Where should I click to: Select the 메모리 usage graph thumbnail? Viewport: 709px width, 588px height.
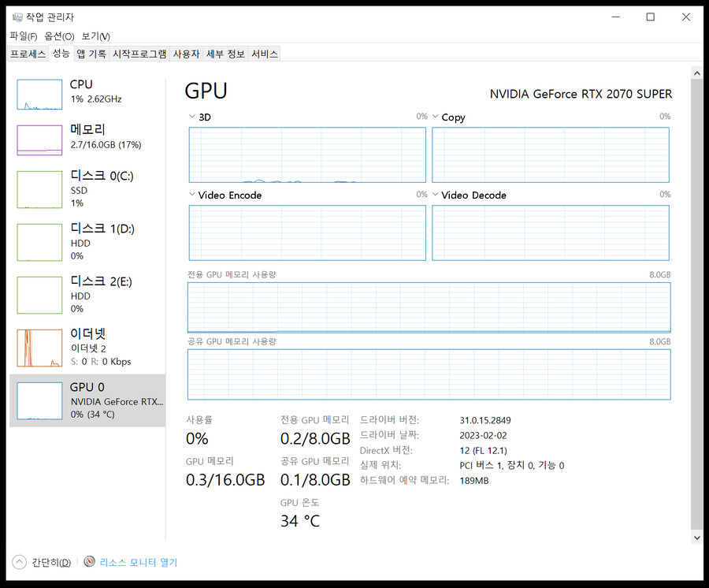point(39,140)
